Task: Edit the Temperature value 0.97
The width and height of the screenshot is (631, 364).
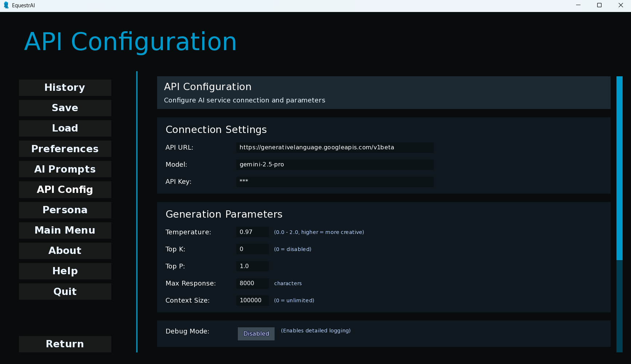Action: click(253, 232)
